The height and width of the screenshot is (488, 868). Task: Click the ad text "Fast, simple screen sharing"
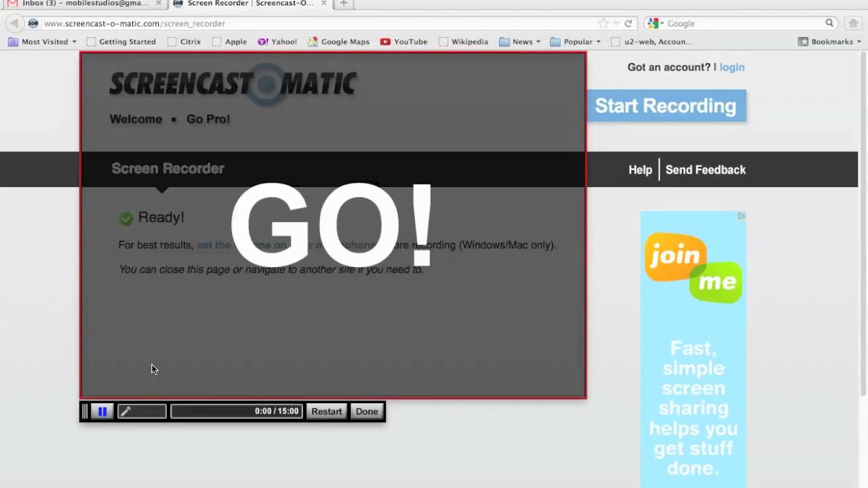(x=693, y=378)
